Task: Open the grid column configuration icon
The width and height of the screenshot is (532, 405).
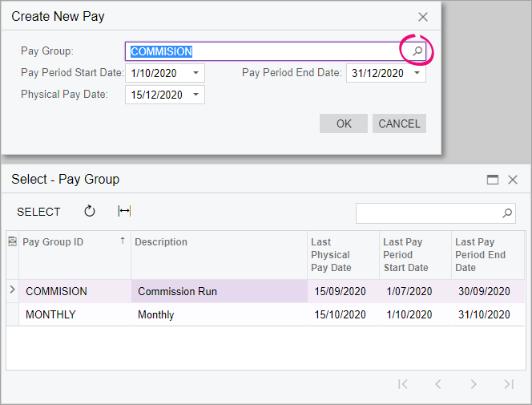Action: 12,241
